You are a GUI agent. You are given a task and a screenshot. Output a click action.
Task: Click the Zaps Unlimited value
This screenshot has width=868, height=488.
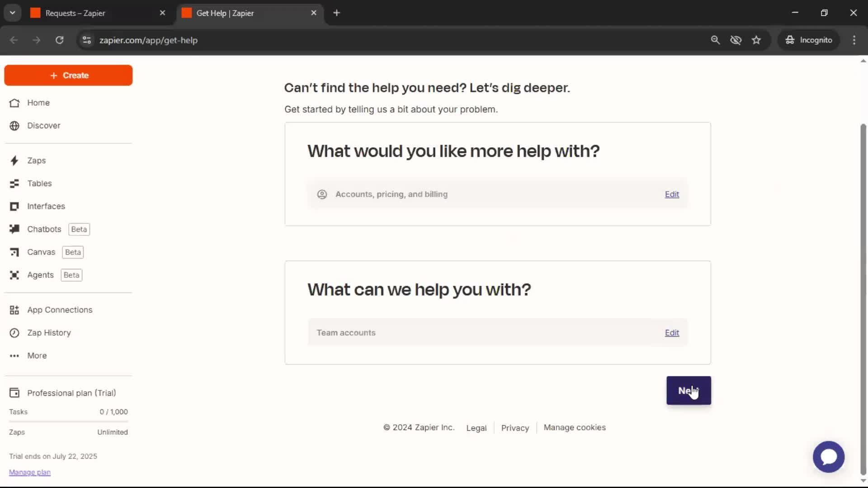click(x=113, y=432)
